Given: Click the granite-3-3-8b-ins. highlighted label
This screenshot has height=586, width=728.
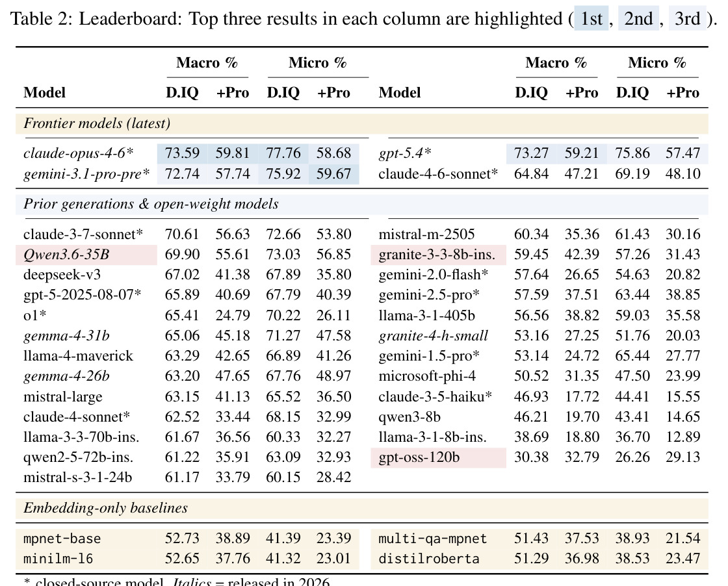Looking at the screenshot, I should [x=437, y=255].
